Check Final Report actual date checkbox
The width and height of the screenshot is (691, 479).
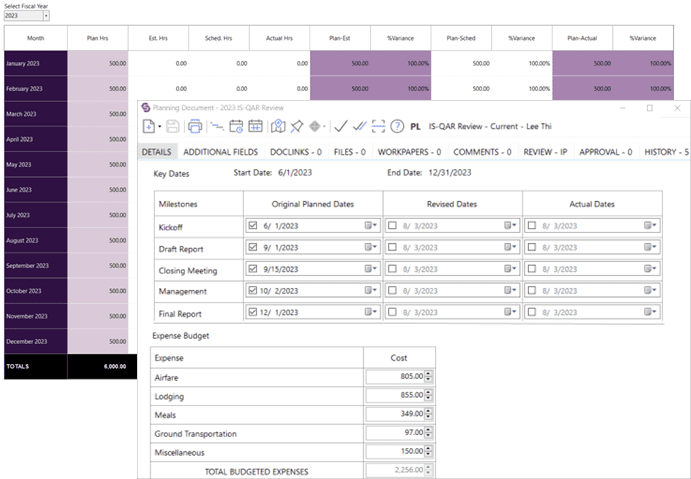click(x=532, y=312)
